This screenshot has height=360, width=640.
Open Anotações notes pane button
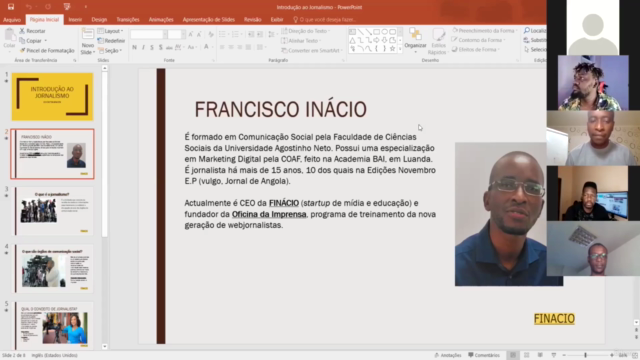(448, 355)
